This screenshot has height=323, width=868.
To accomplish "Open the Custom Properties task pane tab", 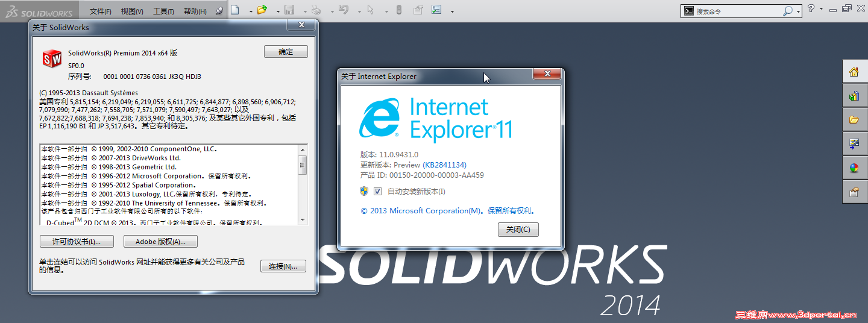I will coord(854,192).
